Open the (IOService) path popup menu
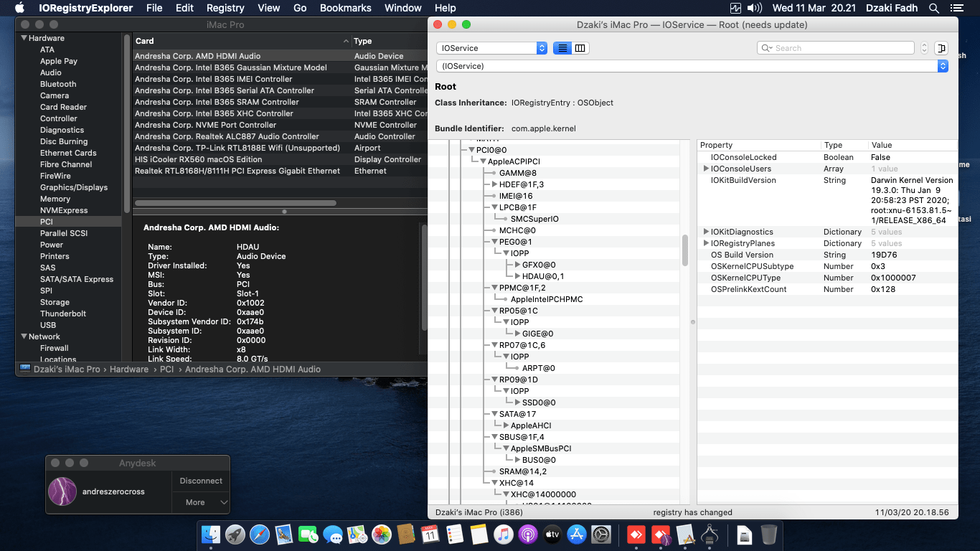This screenshot has height=551, width=980. click(692, 66)
